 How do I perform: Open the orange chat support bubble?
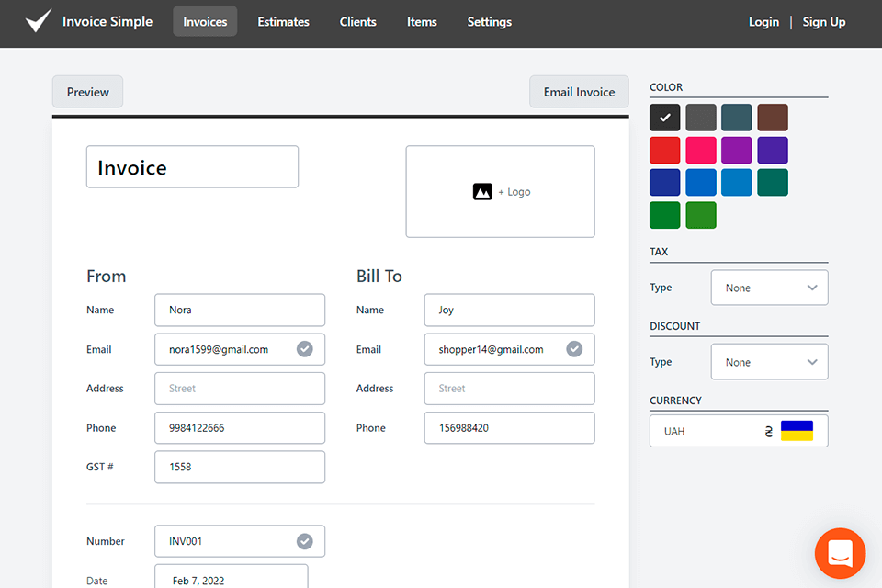pos(840,553)
